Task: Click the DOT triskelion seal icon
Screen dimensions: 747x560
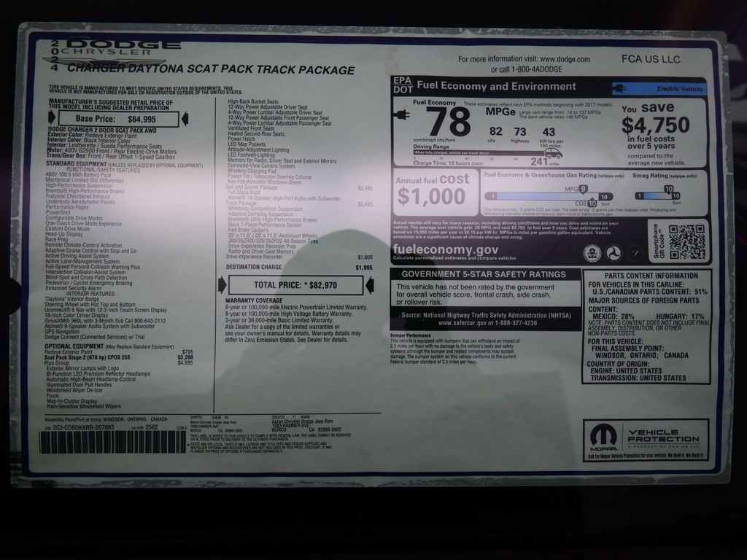Action: point(614,252)
